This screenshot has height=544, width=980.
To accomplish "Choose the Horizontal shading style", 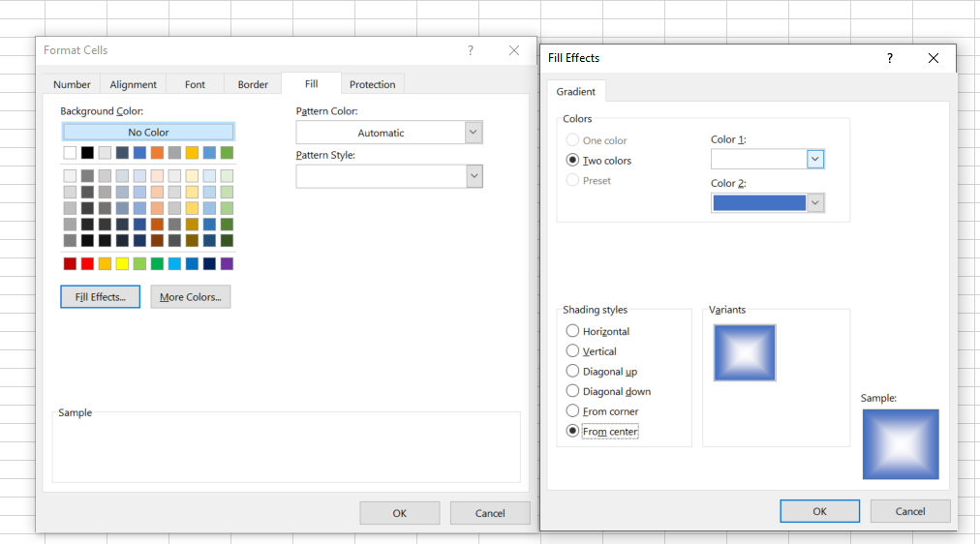I will (573, 331).
